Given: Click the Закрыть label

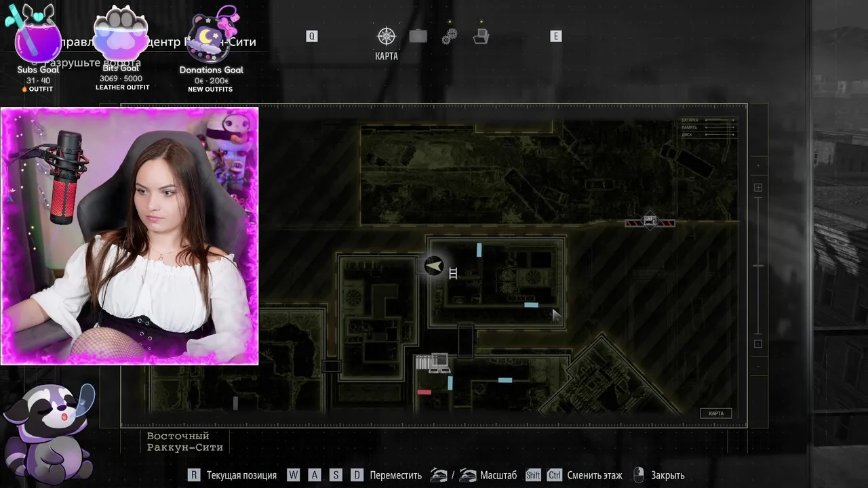Looking at the screenshot, I should pos(668,476).
